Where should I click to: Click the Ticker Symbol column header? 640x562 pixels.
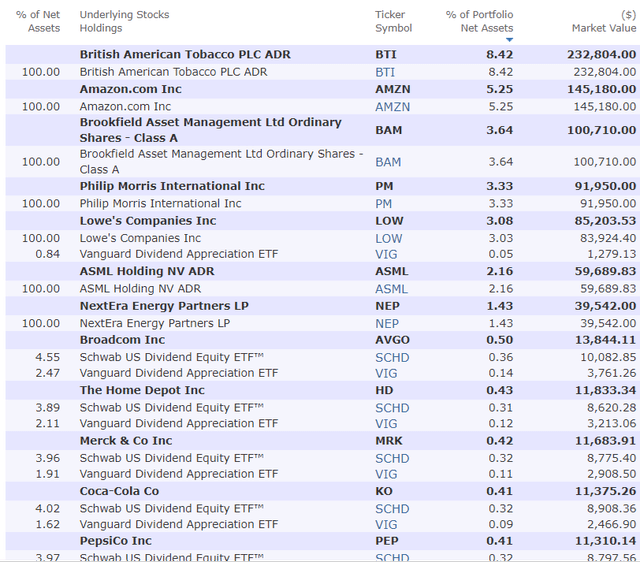click(x=393, y=21)
